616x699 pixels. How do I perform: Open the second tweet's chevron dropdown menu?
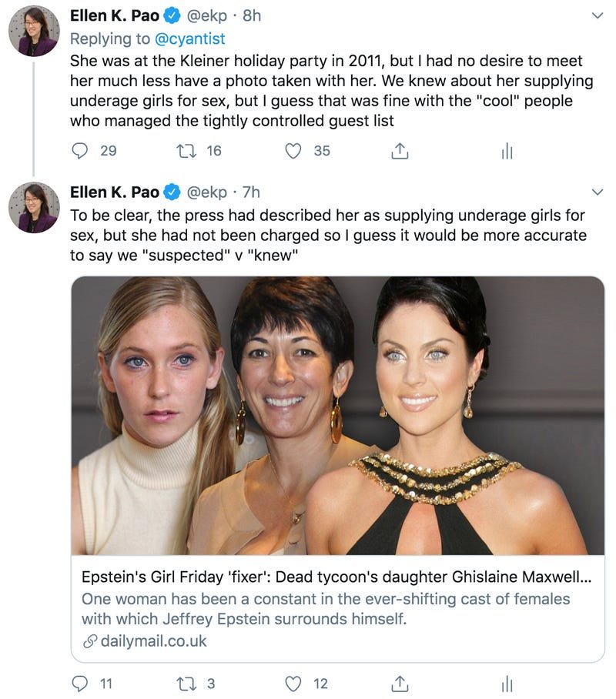(598, 192)
